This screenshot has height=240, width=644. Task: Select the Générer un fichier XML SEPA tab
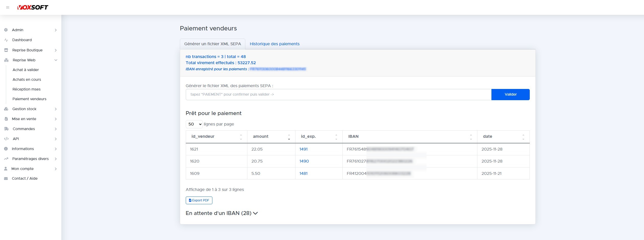coord(212,44)
